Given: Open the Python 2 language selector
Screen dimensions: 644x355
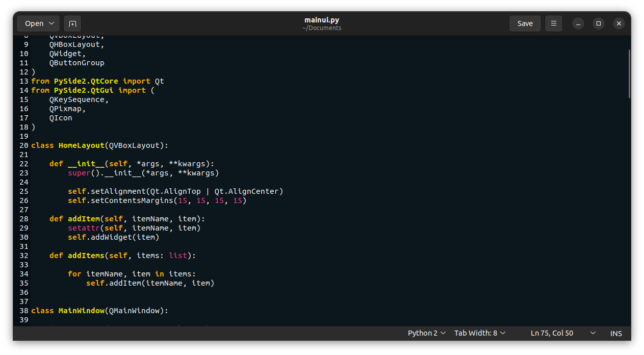Looking at the screenshot, I should point(426,333).
